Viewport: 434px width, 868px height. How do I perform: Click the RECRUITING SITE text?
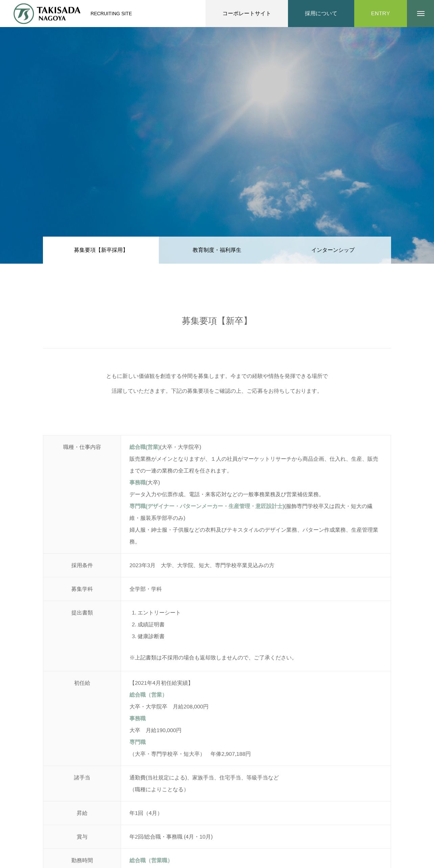coord(111,14)
